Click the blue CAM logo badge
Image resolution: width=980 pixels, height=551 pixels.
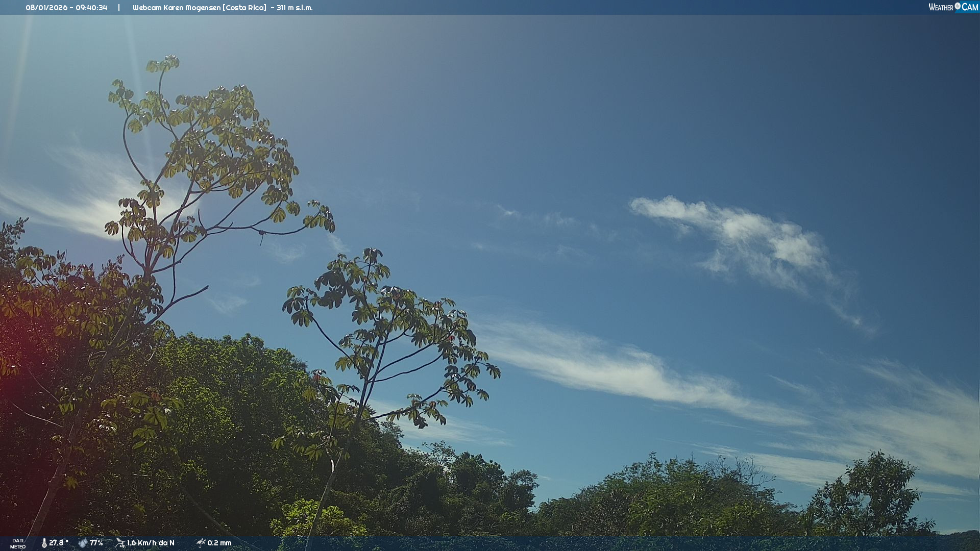969,7
